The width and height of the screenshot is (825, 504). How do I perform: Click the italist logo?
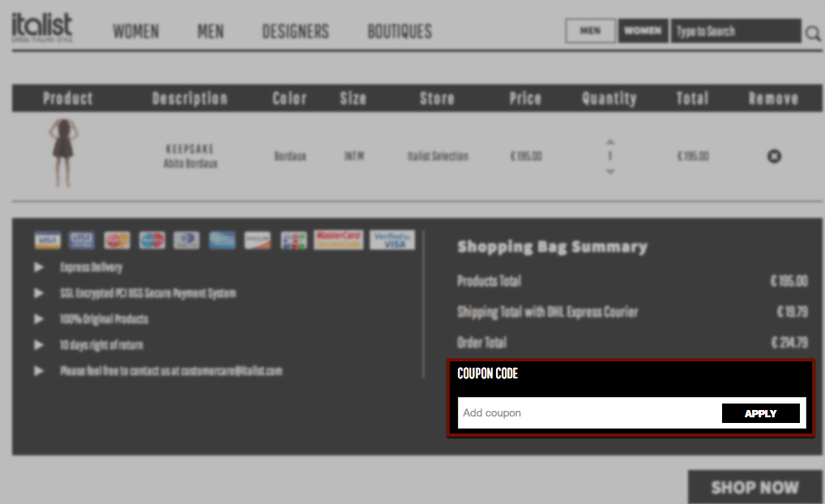pyautogui.click(x=42, y=27)
